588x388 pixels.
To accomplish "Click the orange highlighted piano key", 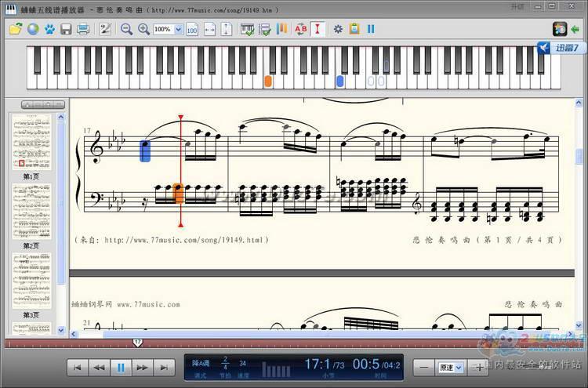I will tap(268, 81).
